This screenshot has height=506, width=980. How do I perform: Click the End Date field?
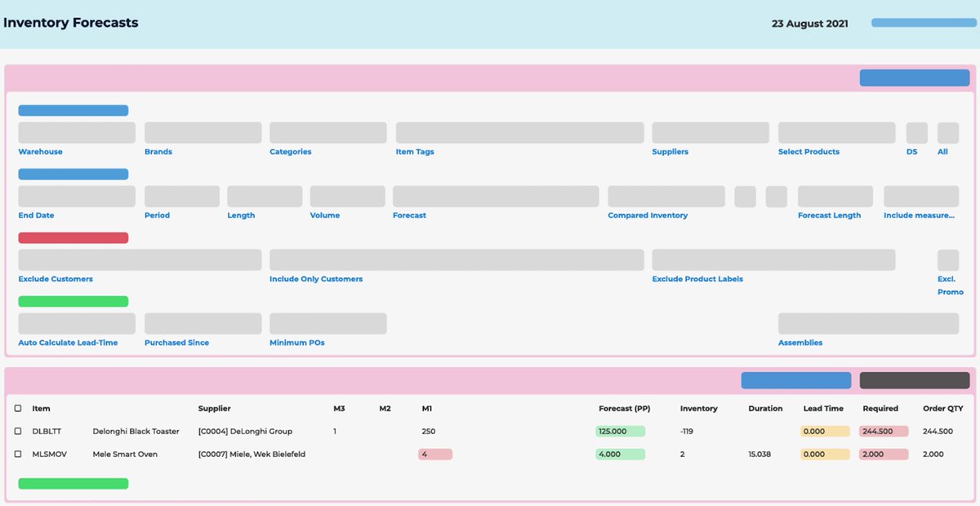coord(77,196)
